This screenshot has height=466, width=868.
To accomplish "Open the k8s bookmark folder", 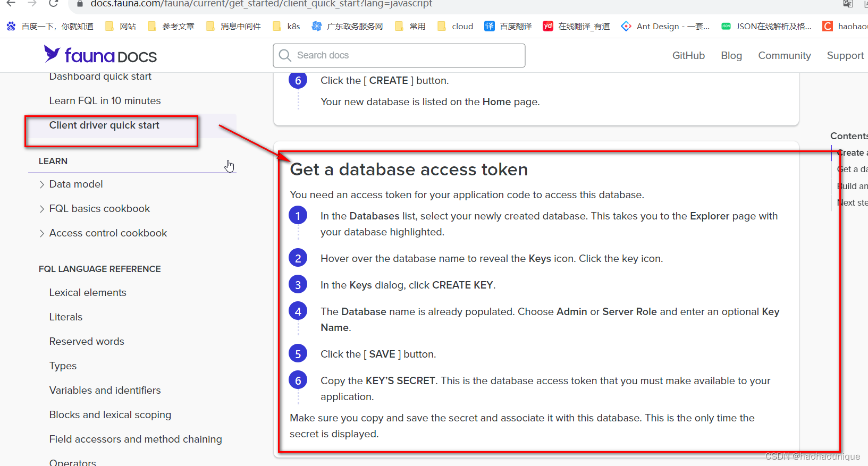I will pos(286,26).
